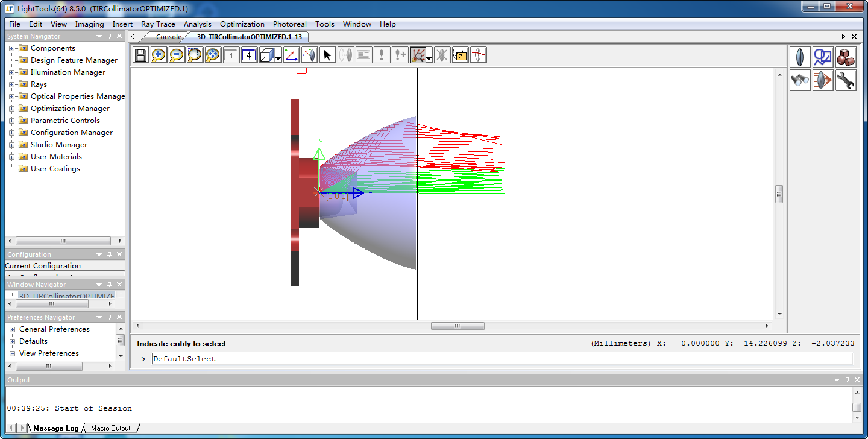This screenshot has height=439, width=868.
Task: Click the yellow Z selection box icon
Action: (x=460, y=55)
